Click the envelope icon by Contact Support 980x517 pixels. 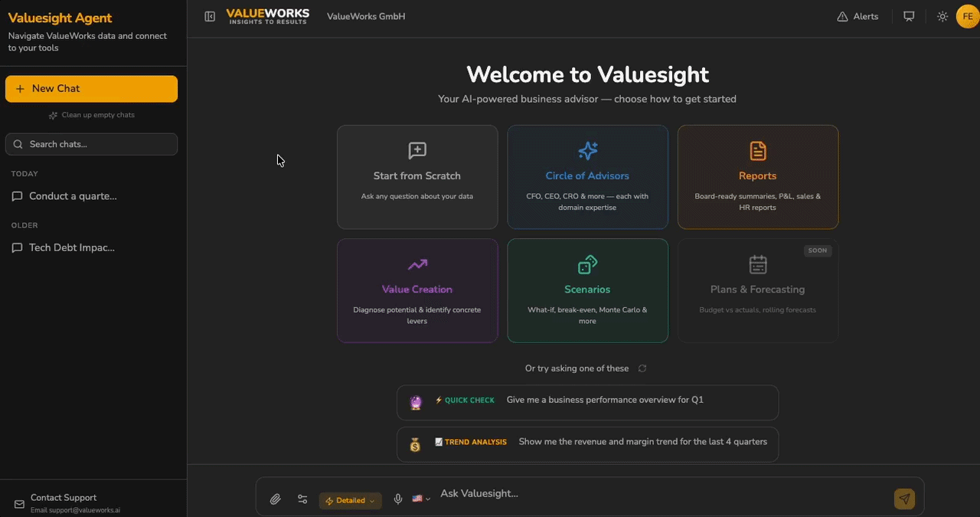tap(19, 504)
